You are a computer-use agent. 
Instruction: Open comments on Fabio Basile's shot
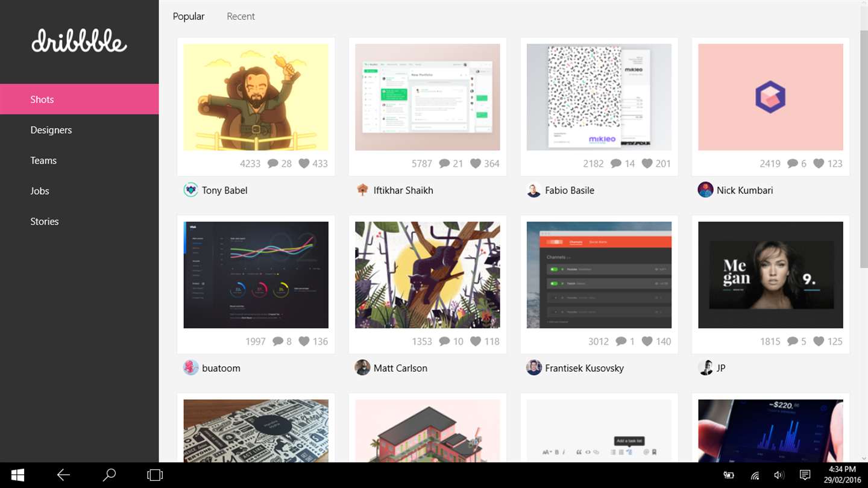click(x=616, y=163)
